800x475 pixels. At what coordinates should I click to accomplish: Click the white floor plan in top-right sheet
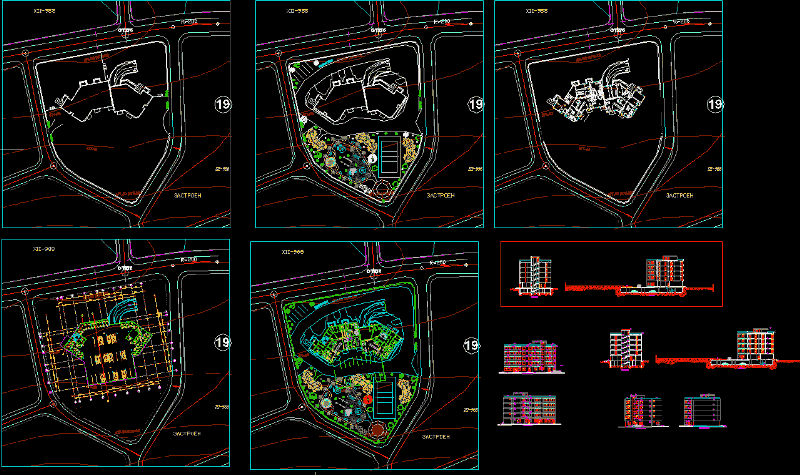592,100
